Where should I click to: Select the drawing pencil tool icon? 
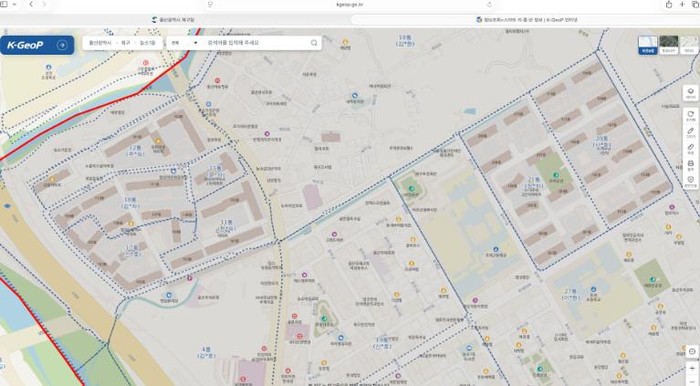(690, 133)
